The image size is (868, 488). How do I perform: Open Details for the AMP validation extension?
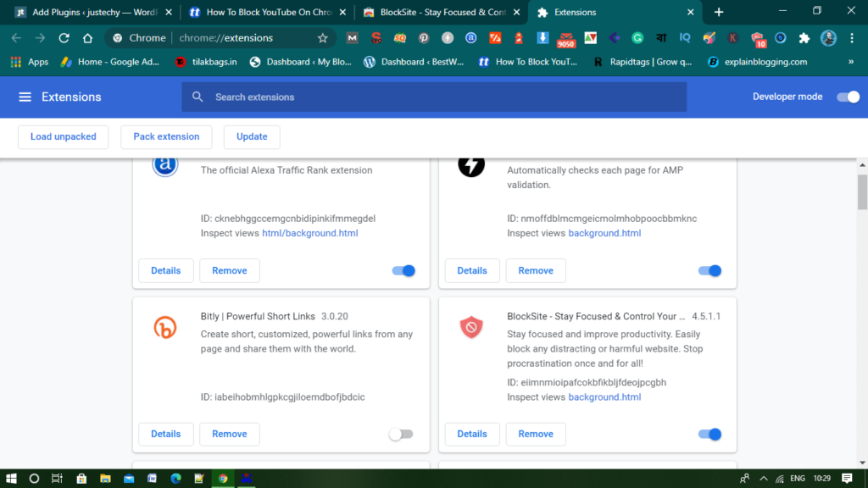471,270
